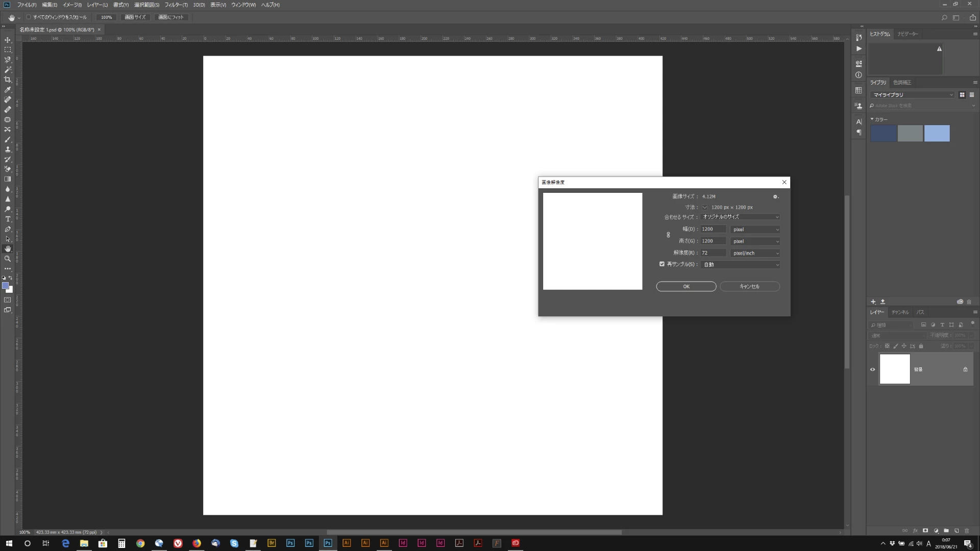980x551 pixels.
Task: Toggle the 再サンプル resample checkbox
Action: click(662, 264)
